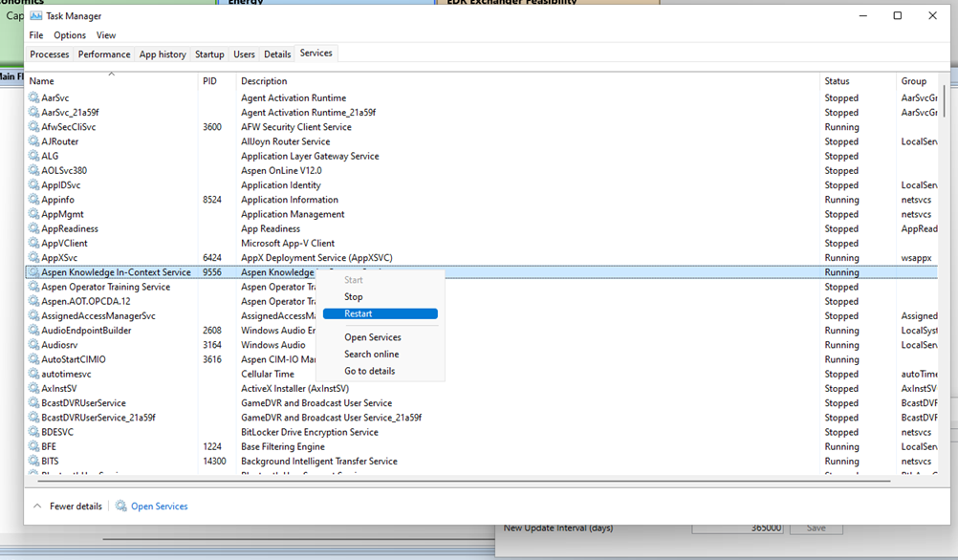The width and height of the screenshot is (958, 560).
Task: Click the gear icon beside AarSvc
Action: (x=33, y=97)
